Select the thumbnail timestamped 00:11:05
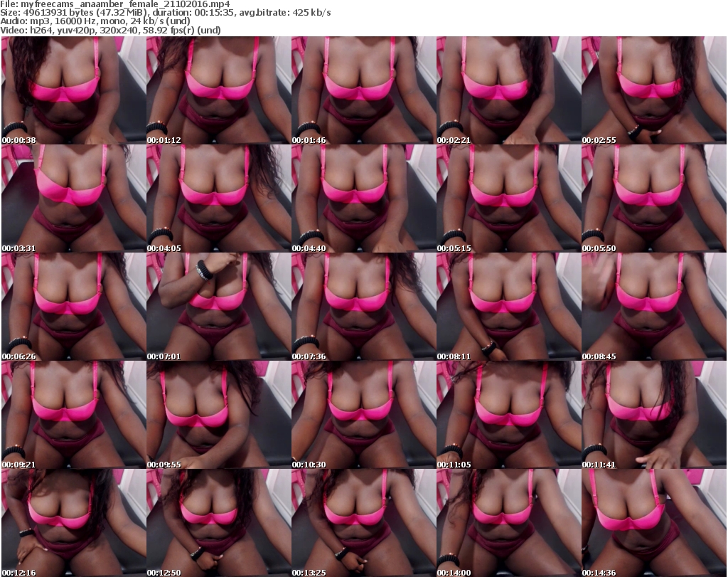This screenshot has height=577, width=728. (x=508, y=415)
